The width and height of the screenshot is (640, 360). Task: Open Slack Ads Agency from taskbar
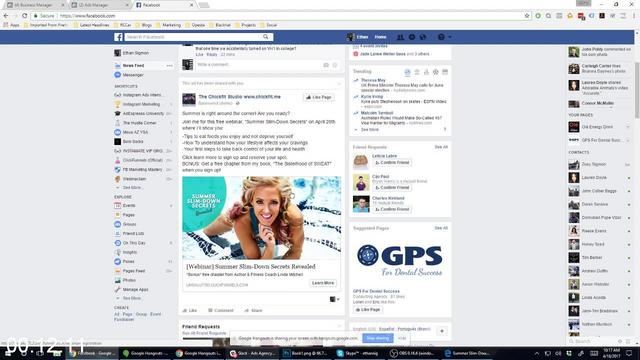coord(252,353)
